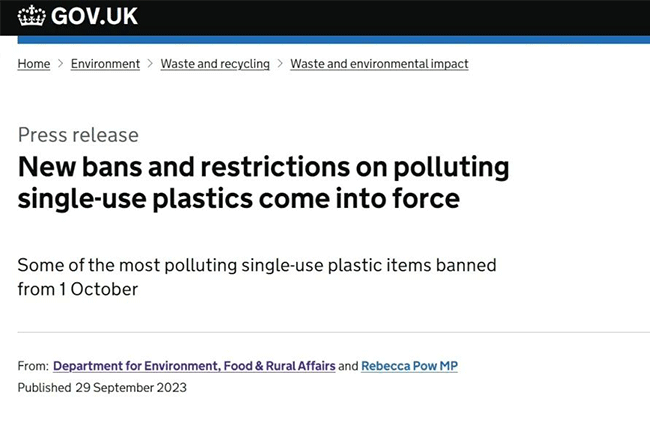Image resolution: width=650 pixels, height=433 pixels.
Task: Click the From: label in metadata
Action: [33, 366]
